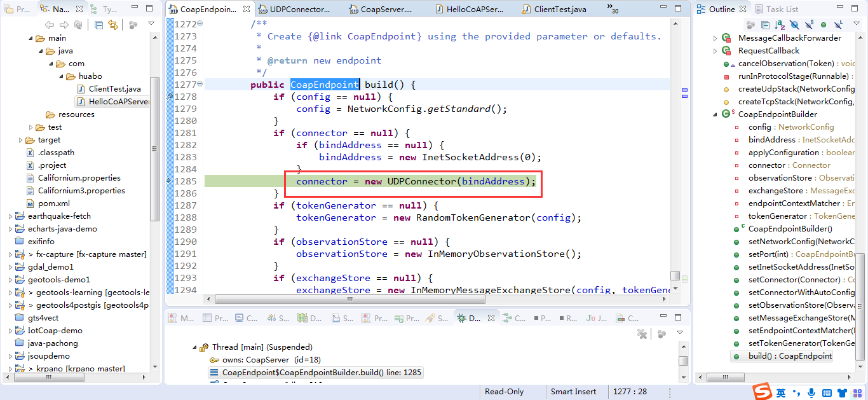Toggle Hide Static Members in Outline
Screen dimensions: 868x400
[x=809, y=25]
